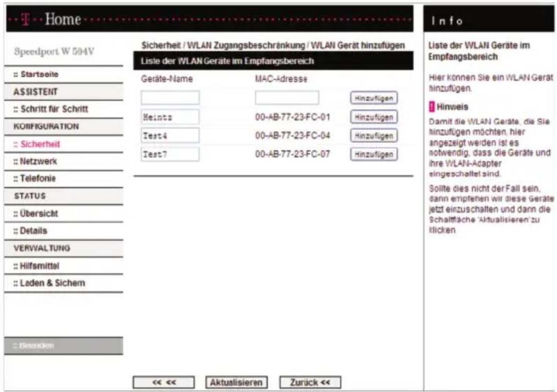Click MAC address 00-AB-77-23-FC-04
This screenshot has height=392, width=557.
pyautogui.click(x=293, y=136)
